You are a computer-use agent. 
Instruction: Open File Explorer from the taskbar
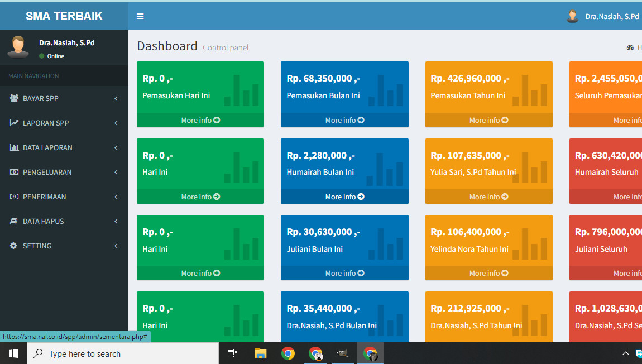[x=261, y=353]
